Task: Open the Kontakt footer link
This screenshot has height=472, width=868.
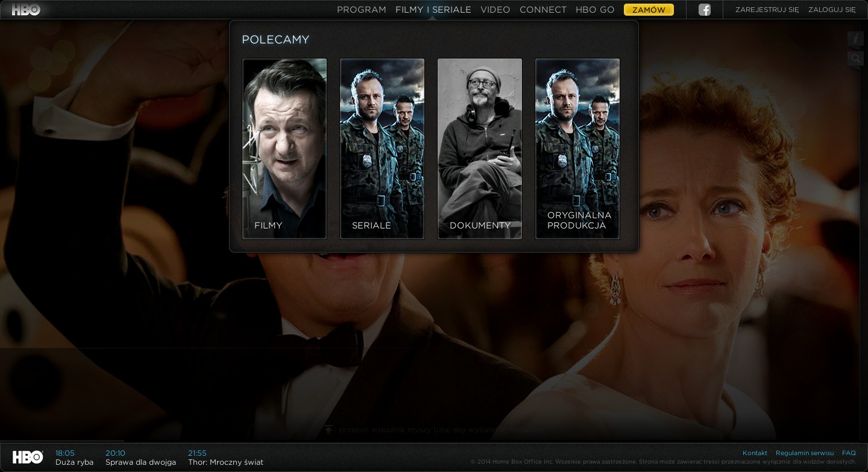Action: click(x=755, y=453)
